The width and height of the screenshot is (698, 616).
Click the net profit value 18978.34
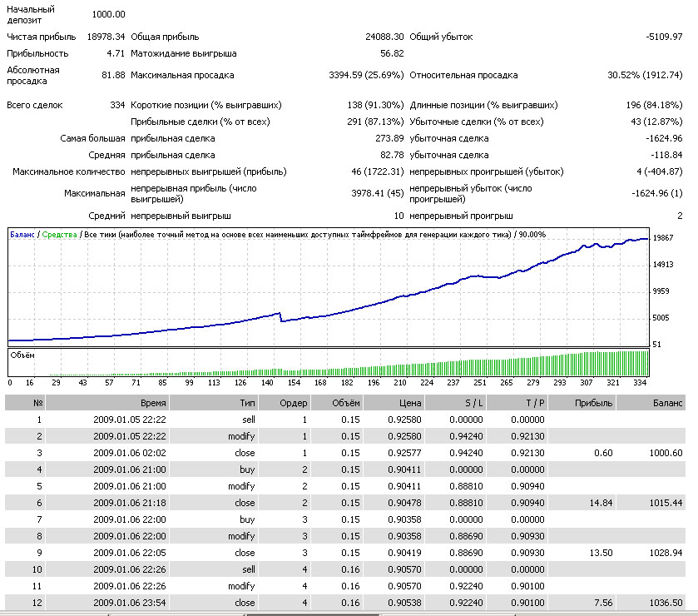(x=106, y=37)
